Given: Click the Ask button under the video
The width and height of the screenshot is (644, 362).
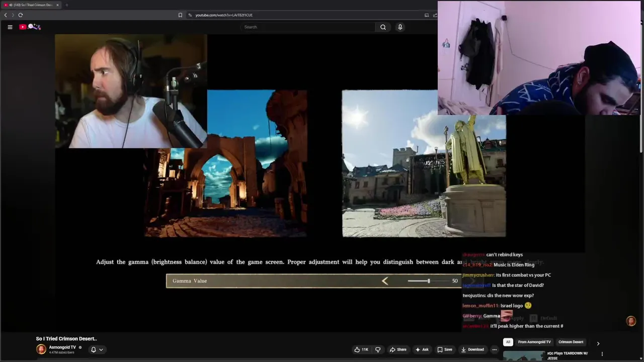Looking at the screenshot, I should tap(422, 349).
